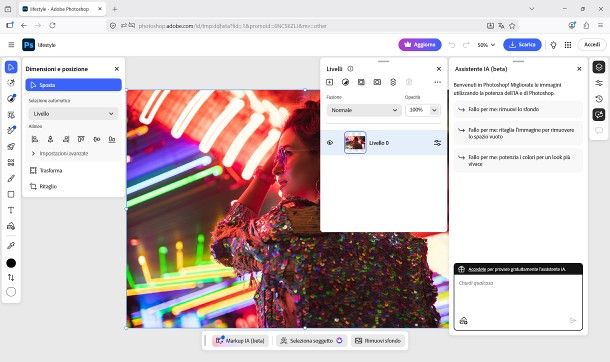Click the align left edges icon
Viewport: 610px width, 362px height.
point(35,139)
